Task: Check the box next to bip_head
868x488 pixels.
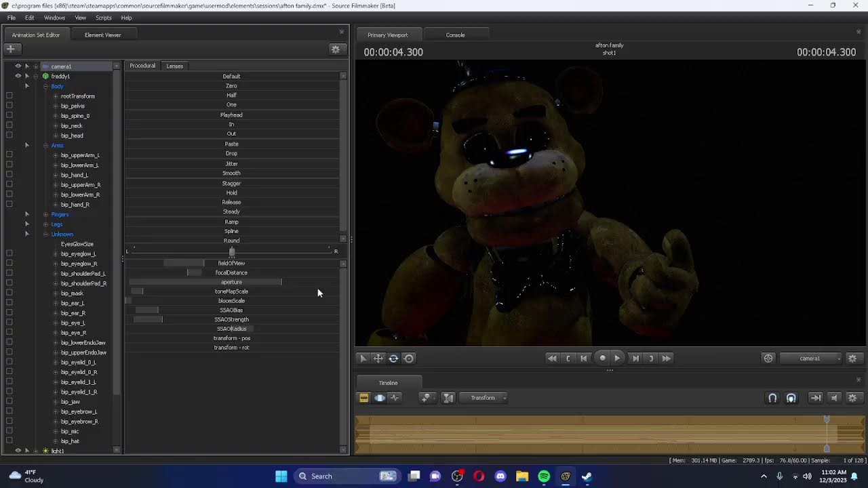Action: tap(9, 136)
